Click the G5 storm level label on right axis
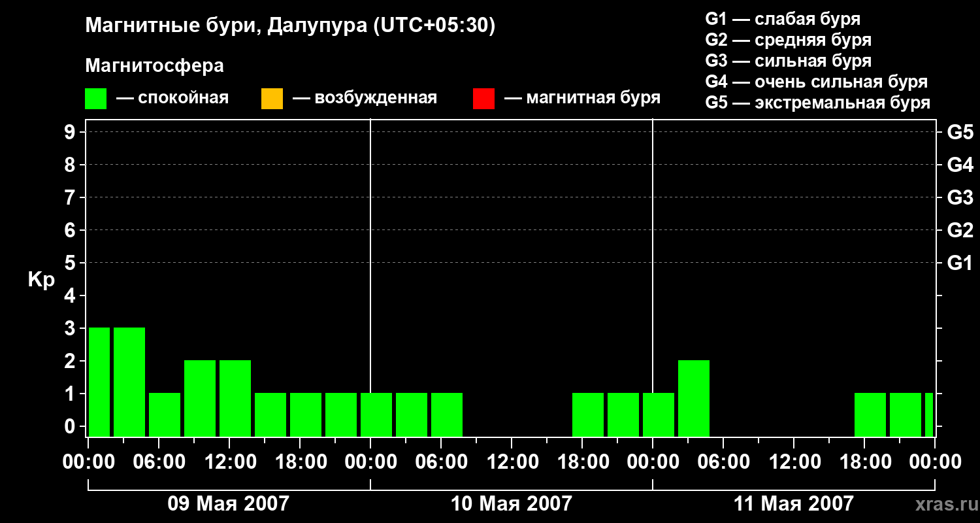The width and height of the screenshot is (980, 523). (960, 132)
